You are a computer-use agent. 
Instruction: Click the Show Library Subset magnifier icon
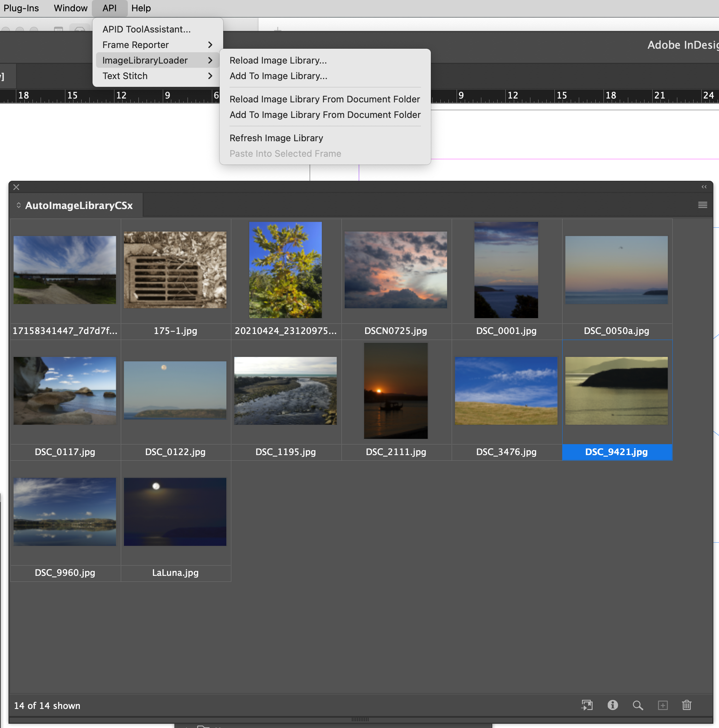638,705
